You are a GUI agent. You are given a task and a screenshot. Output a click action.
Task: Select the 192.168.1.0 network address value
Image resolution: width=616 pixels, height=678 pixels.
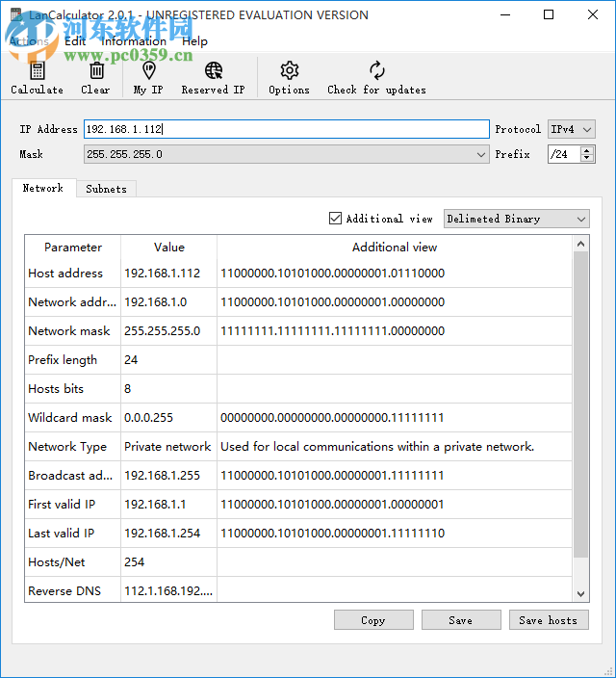[x=155, y=302]
